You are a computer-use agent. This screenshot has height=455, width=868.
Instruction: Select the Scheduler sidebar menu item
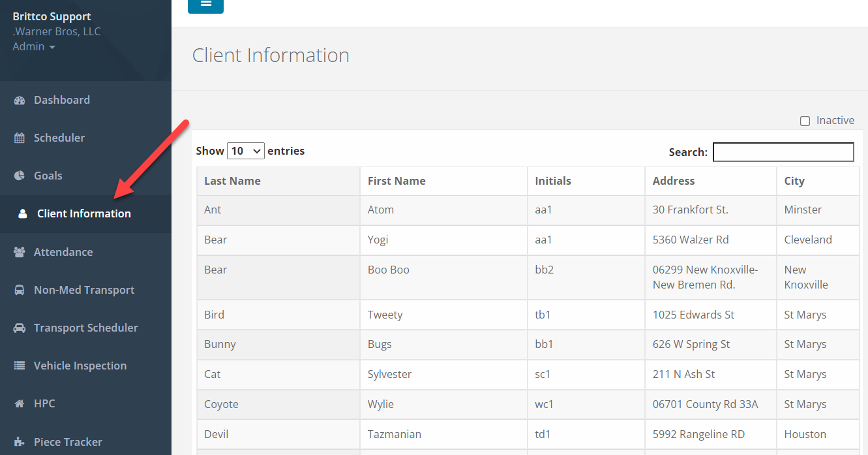point(59,138)
